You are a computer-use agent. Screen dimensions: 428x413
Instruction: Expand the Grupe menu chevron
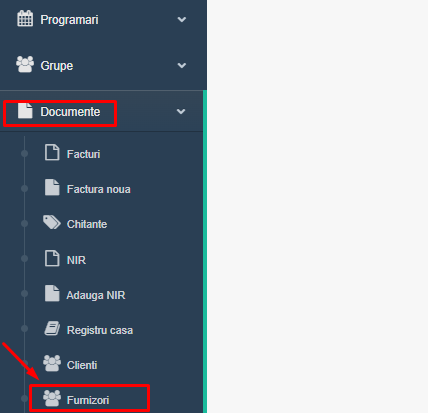pyautogui.click(x=182, y=65)
